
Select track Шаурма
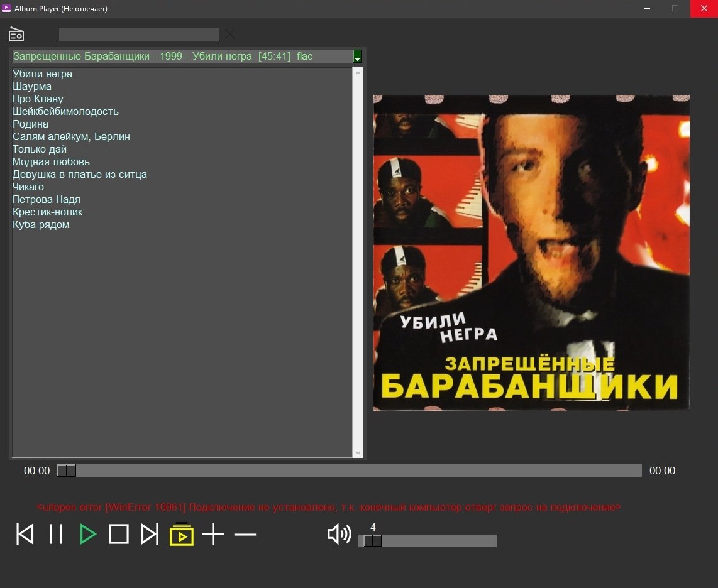tap(32, 87)
